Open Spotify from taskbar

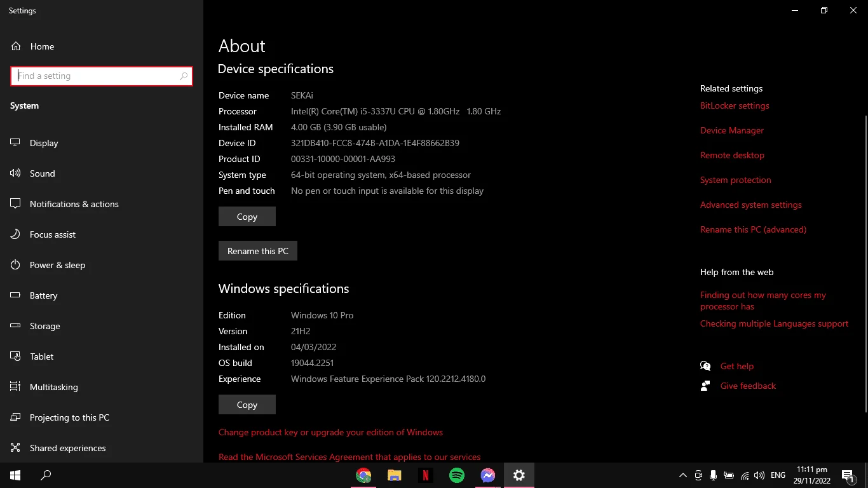coord(457,475)
